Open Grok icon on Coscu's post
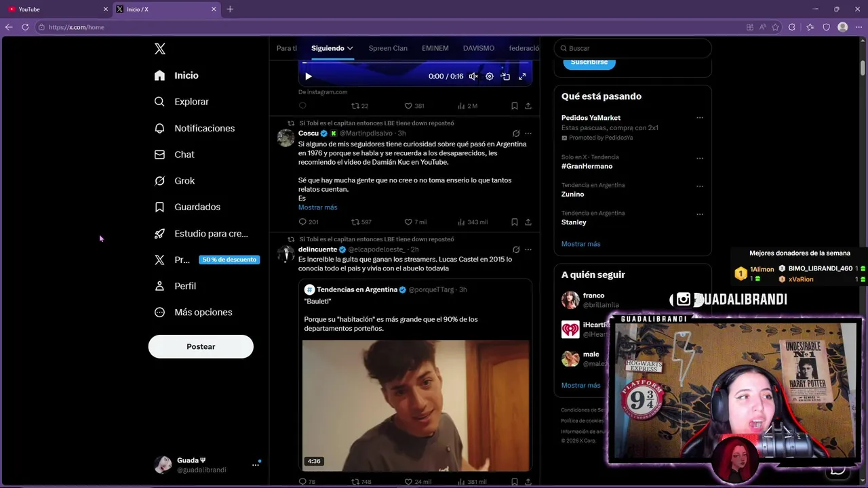 (x=516, y=134)
